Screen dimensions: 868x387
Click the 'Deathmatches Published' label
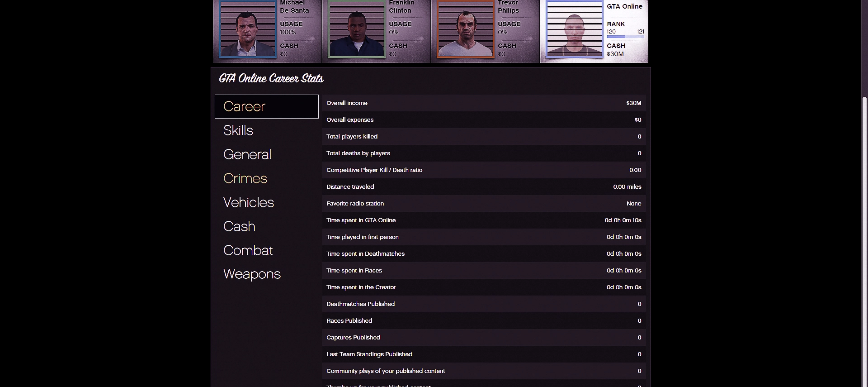pyautogui.click(x=360, y=304)
